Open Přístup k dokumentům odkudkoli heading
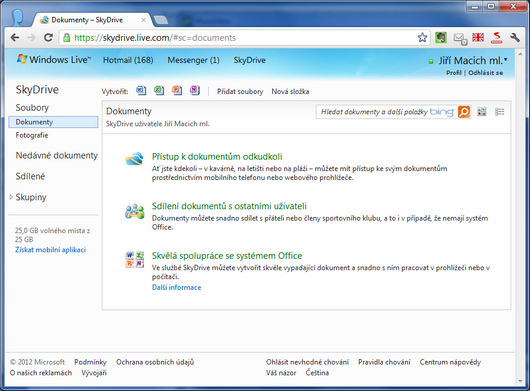Viewport: 530px width, 391px height. (x=217, y=156)
